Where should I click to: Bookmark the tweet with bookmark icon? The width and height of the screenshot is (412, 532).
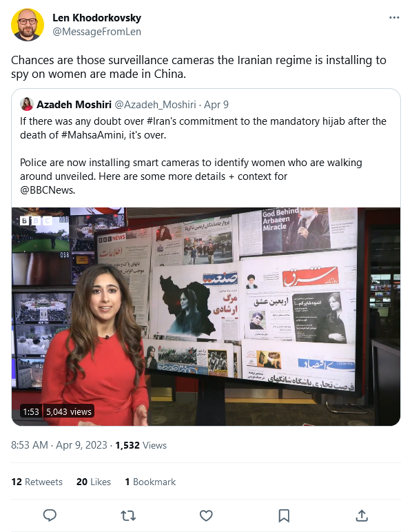284,515
